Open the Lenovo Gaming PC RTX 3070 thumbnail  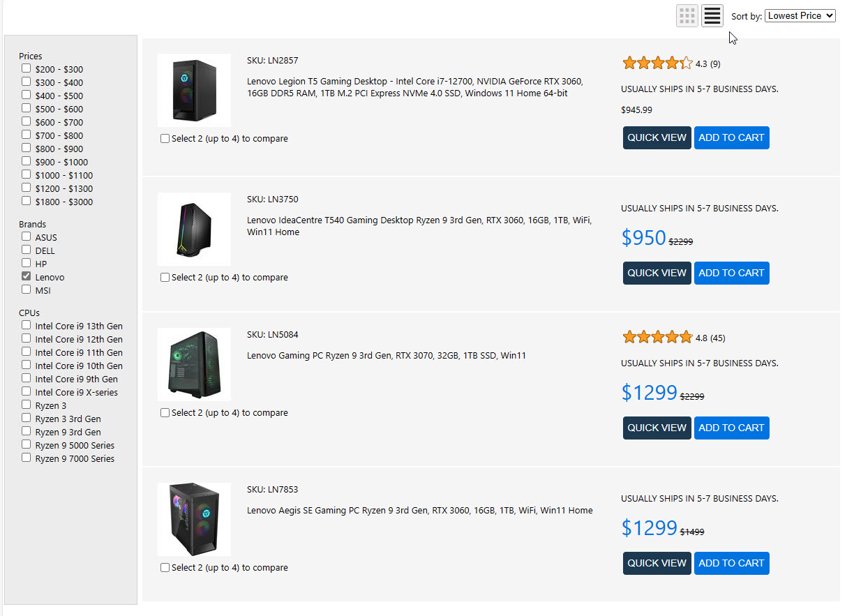[194, 364]
